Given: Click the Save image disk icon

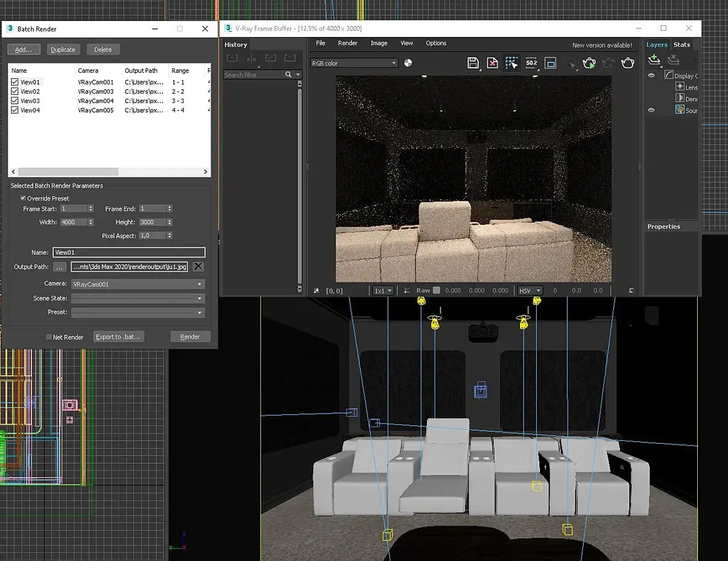Looking at the screenshot, I should pyautogui.click(x=473, y=63).
